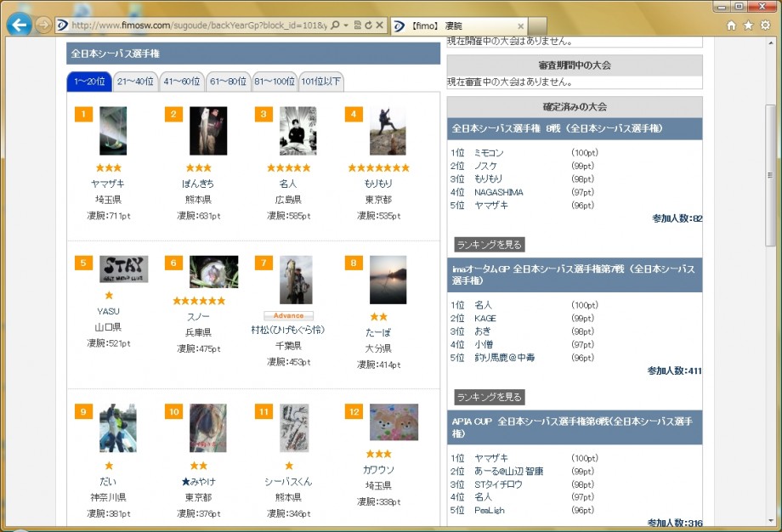The height and width of the screenshot is (532, 782).
Task: Refresh the page using the reload icon
Action: [368, 25]
